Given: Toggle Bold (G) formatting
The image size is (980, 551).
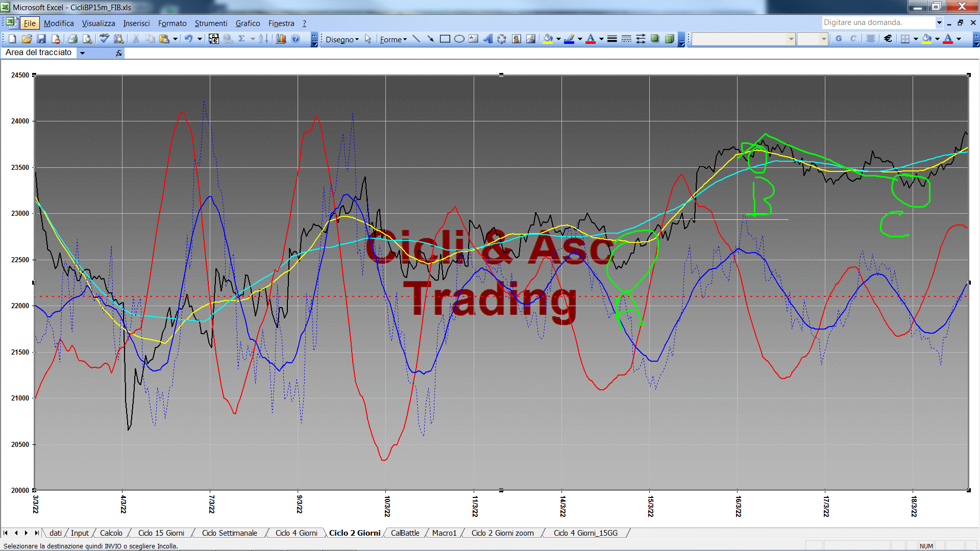Looking at the screenshot, I should (x=839, y=39).
